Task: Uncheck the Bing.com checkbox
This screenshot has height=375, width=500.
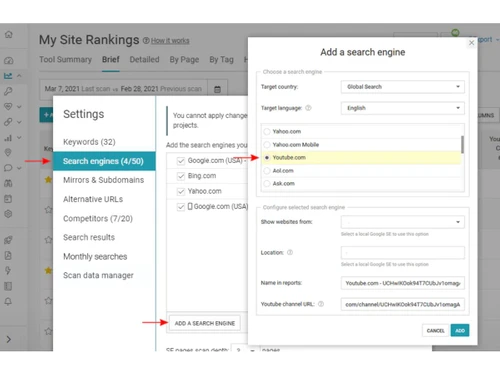Action: coord(181,176)
